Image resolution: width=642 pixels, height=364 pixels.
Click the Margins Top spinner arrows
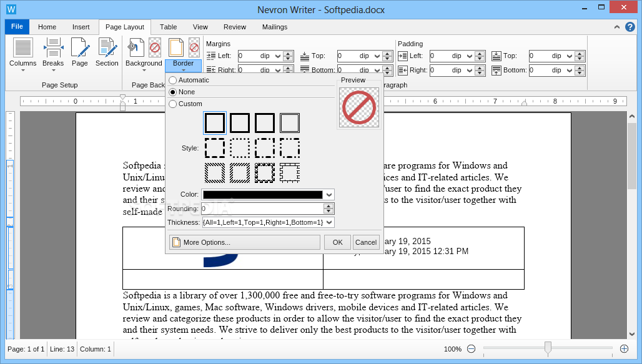[387, 56]
